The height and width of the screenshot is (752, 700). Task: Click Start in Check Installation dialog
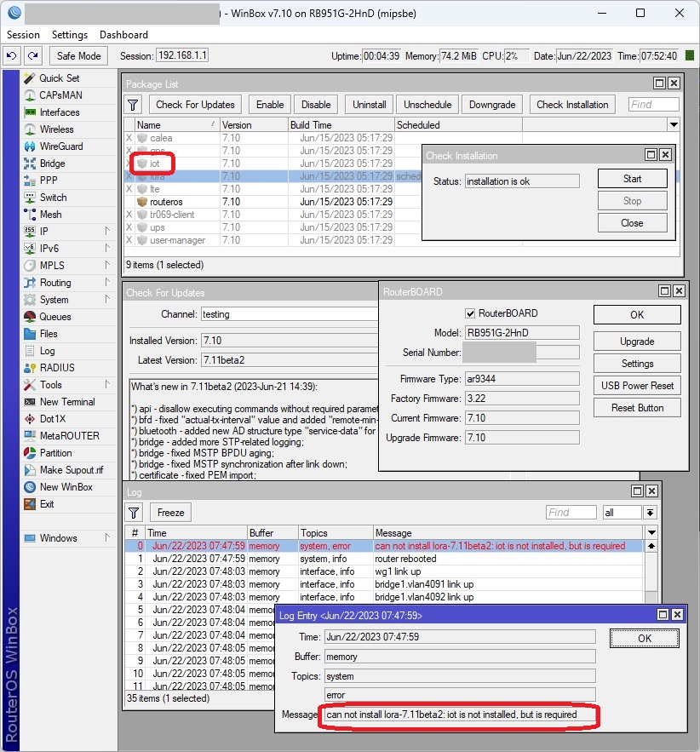pyautogui.click(x=632, y=179)
